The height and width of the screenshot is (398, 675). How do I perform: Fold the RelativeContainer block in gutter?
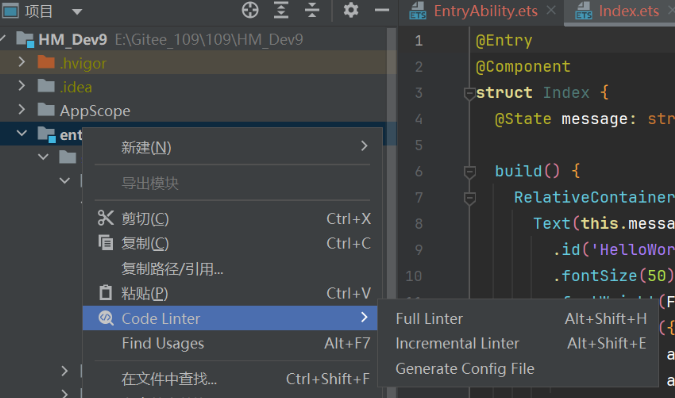click(x=470, y=198)
